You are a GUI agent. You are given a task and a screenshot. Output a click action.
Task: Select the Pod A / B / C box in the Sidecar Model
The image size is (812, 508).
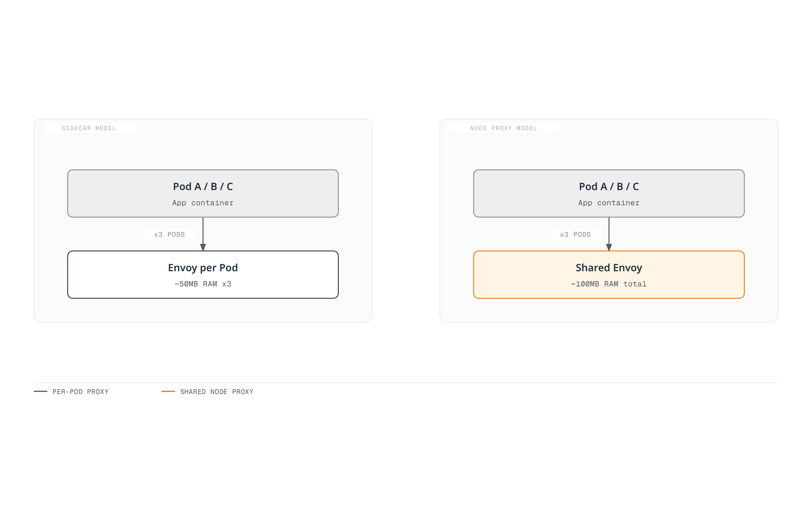(x=203, y=193)
